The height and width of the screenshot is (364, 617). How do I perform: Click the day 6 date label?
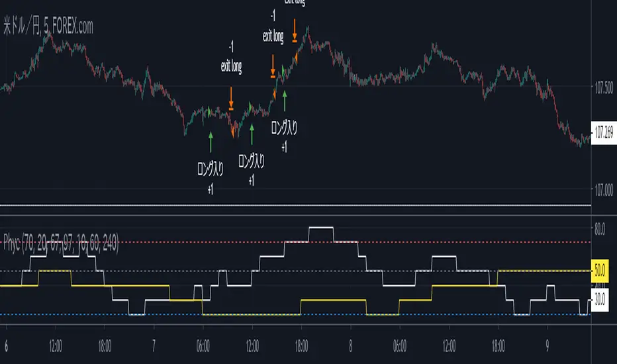click(x=7, y=346)
